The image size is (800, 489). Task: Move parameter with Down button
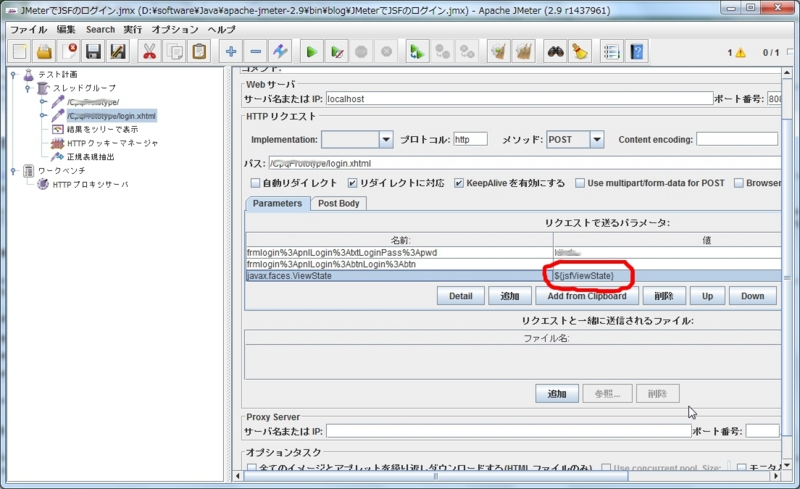pyautogui.click(x=753, y=296)
